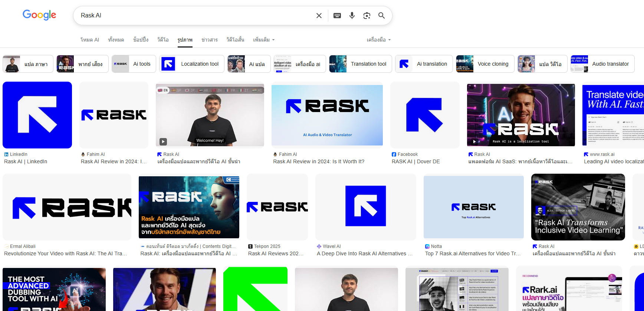This screenshot has height=311, width=644.
Task: Open the Thai Rask AI robot image
Action: click(x=189, y=207)
